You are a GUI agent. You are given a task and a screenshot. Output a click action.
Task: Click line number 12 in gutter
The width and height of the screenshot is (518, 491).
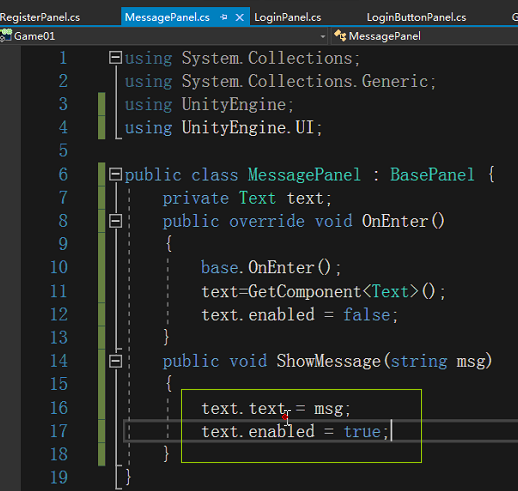(59, 314)
